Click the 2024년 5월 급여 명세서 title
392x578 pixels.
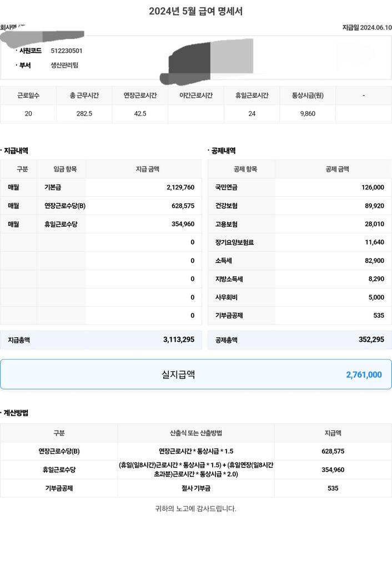point(195,11)
